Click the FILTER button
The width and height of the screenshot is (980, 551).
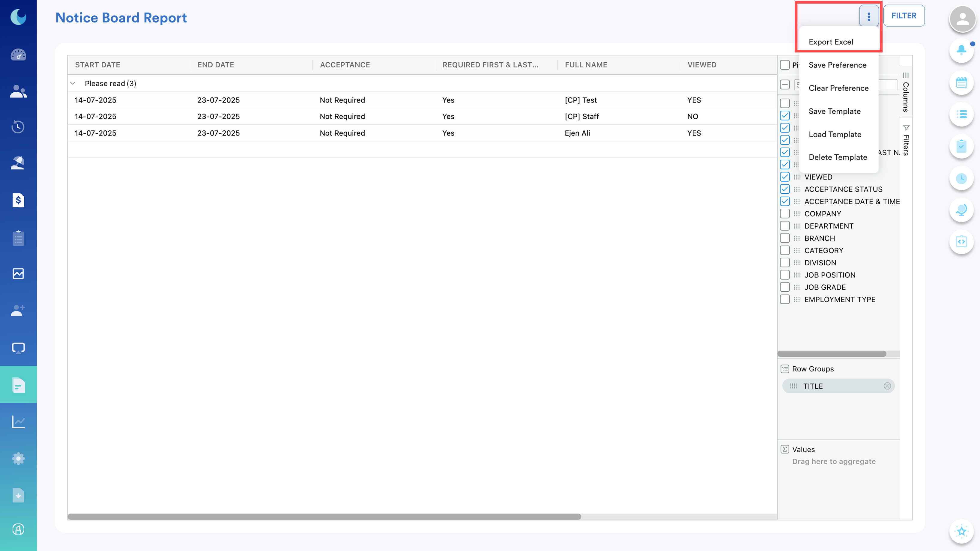click(904, 16)
